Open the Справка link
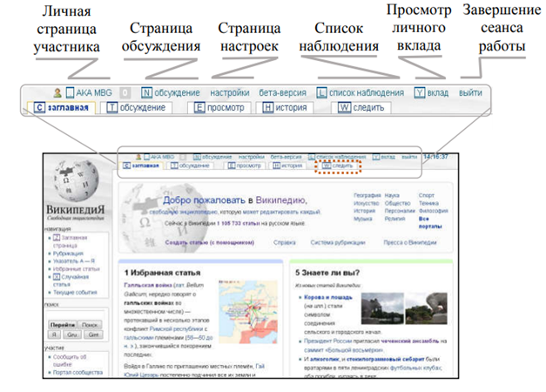The image size is (546, 392). click(284, 242)
